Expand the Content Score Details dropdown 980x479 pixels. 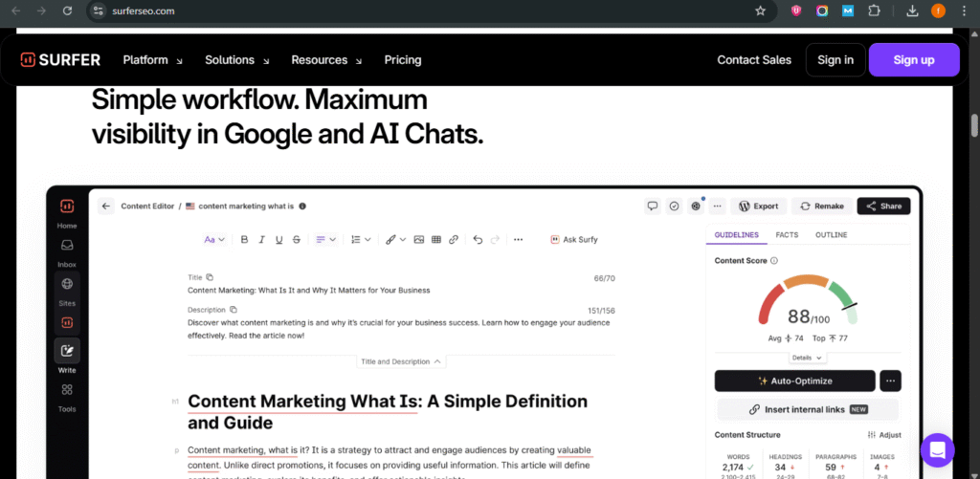pyautogui.click(x=807, y=358)
